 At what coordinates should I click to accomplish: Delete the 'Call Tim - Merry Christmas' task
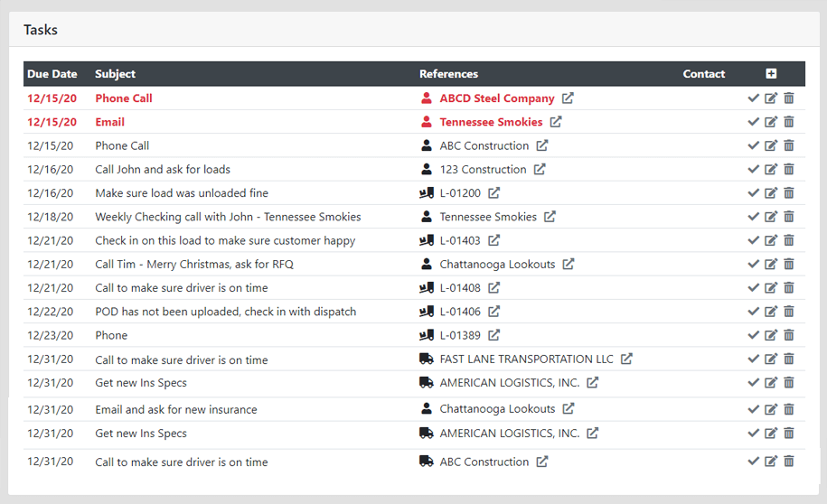(789, 264)
